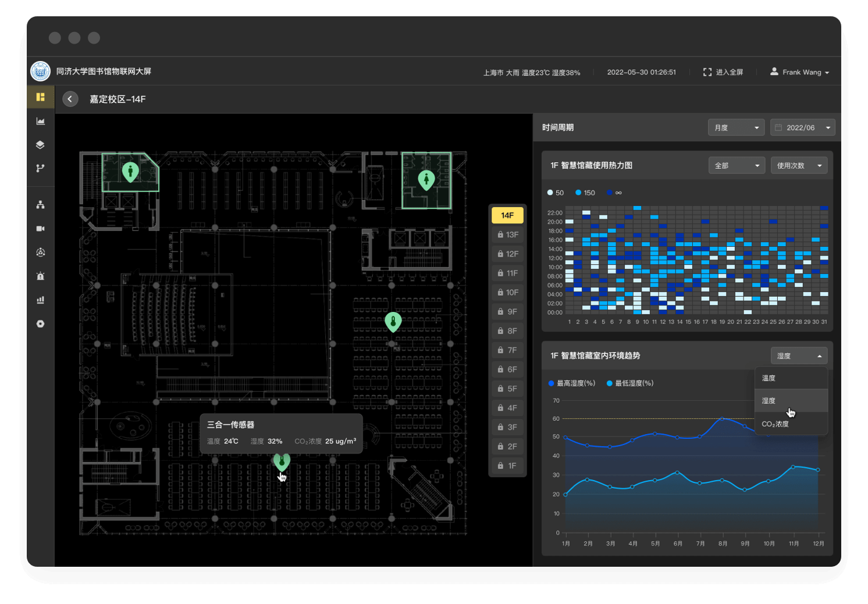Switch to floor 13F
This screenshot has width=868, height=604.
(x=507, y=235)
